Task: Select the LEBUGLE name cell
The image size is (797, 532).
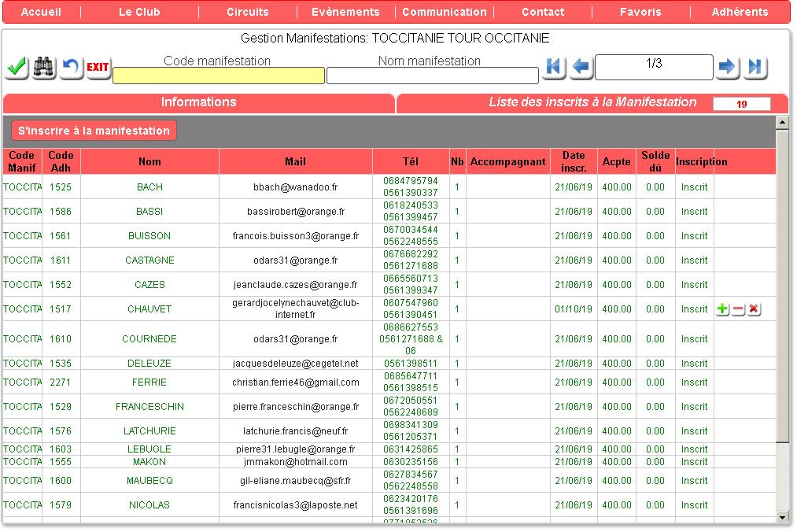Action: [x=150, y=449]
